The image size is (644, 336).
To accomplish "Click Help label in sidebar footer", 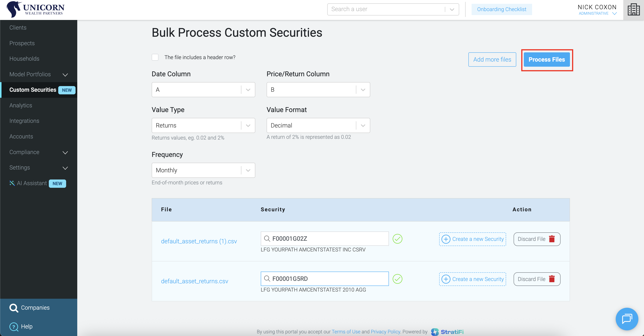I will pyautogui.click(x=27, y=327).
